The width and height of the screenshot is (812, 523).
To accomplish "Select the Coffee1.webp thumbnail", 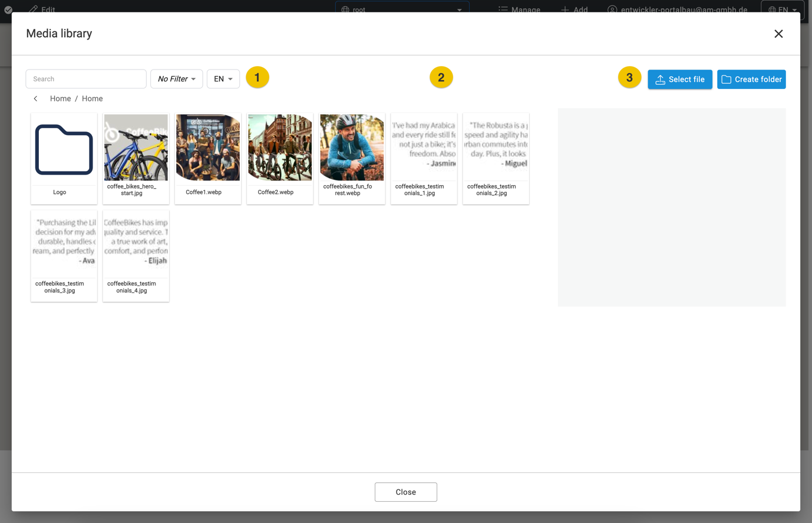I will pyautogui.click(x=207, y=147).
